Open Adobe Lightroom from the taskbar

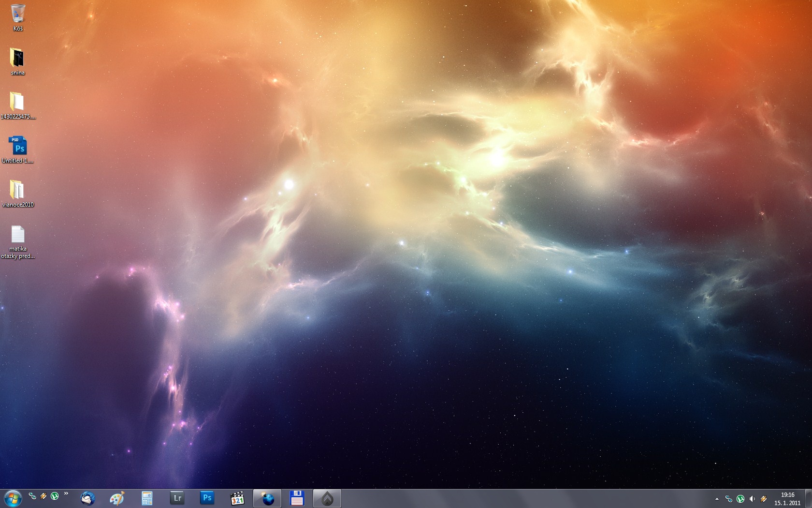point(177,498)
